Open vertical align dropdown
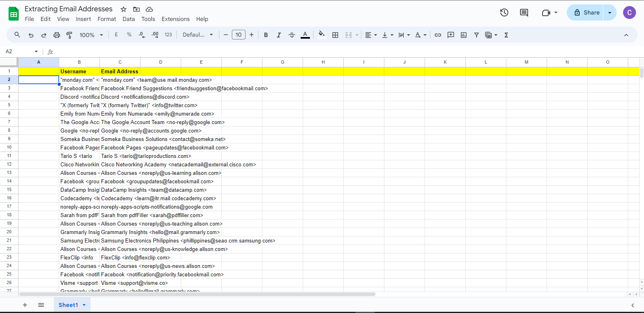The image size is (644, 313). [388, 35]
